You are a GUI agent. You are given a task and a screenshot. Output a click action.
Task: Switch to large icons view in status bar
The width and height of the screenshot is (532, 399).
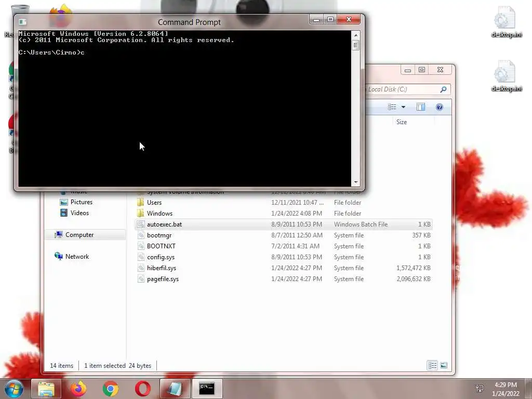444,365
